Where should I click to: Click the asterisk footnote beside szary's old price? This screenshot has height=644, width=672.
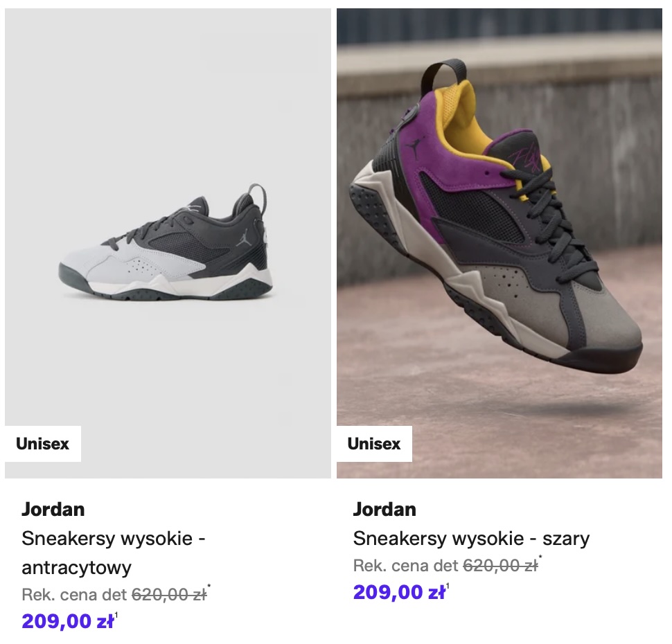point(540,559)
